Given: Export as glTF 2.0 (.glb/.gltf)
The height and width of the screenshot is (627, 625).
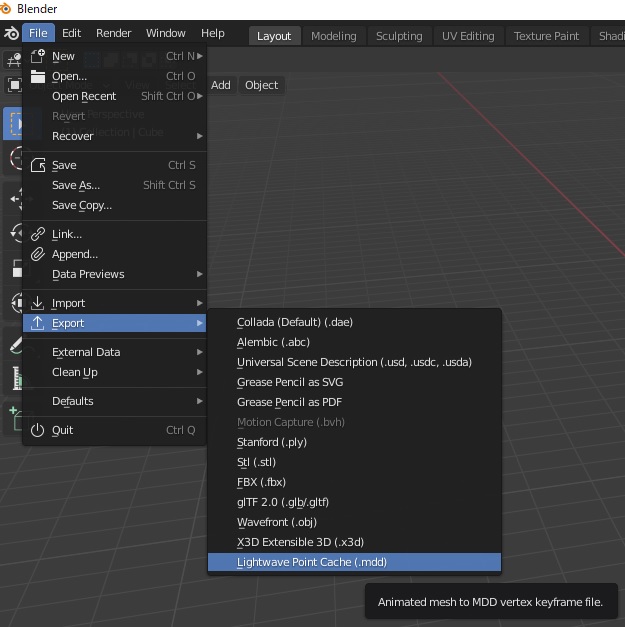Looking at the screenshot, I should pos(283,502).
